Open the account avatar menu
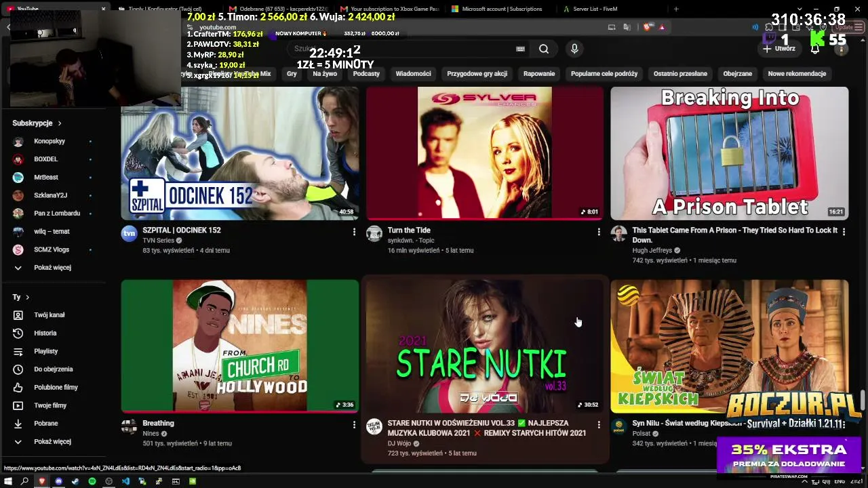 (x=841, y=49)
